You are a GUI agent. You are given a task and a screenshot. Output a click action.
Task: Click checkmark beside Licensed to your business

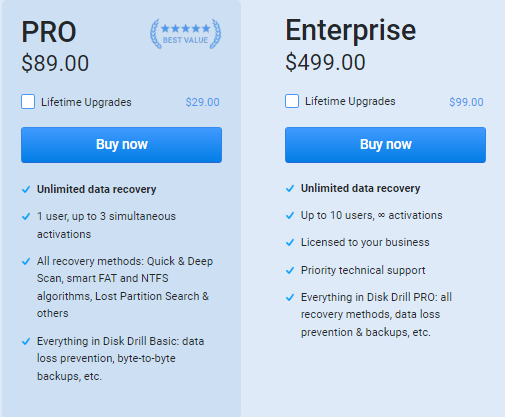tap(290, 242)
